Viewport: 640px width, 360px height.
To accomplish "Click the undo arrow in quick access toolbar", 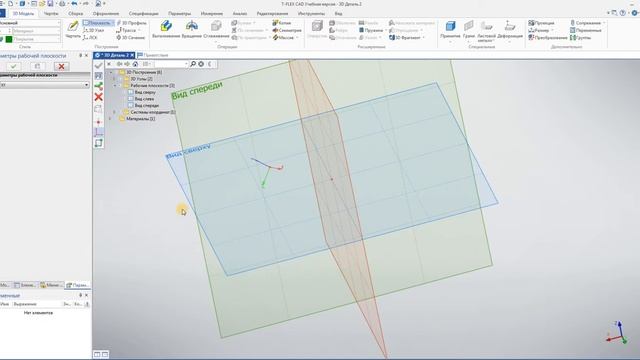I will click(74, 3).
